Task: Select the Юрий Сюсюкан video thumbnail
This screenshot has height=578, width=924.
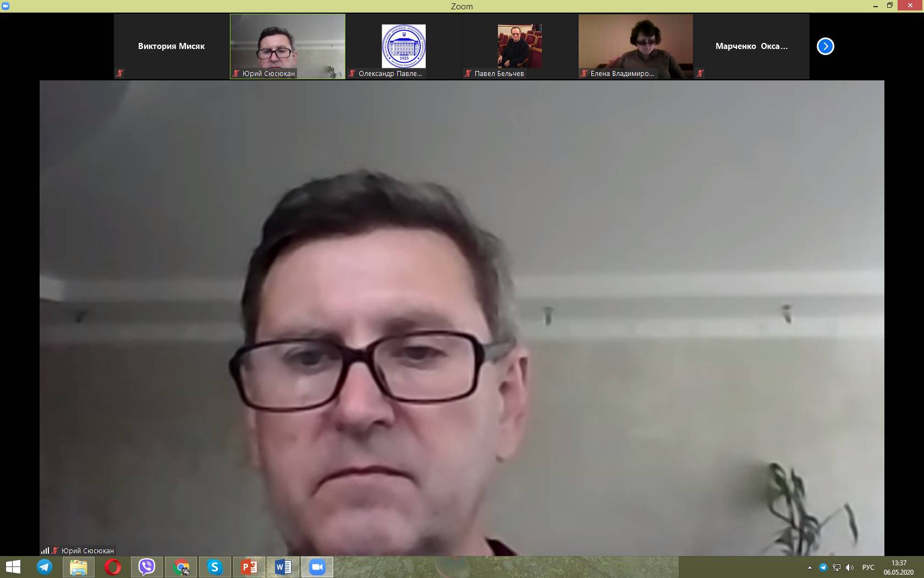Action: pyautogui.click(x=288, y=46)
